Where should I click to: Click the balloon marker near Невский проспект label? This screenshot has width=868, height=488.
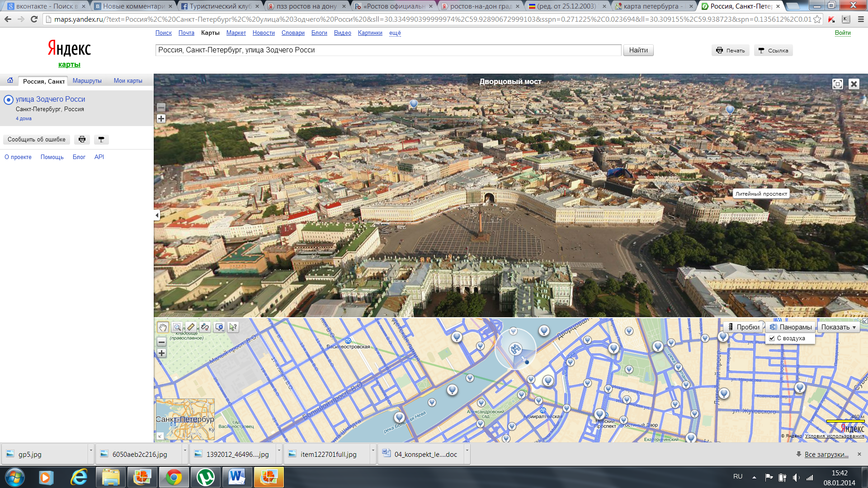point(600,414)
